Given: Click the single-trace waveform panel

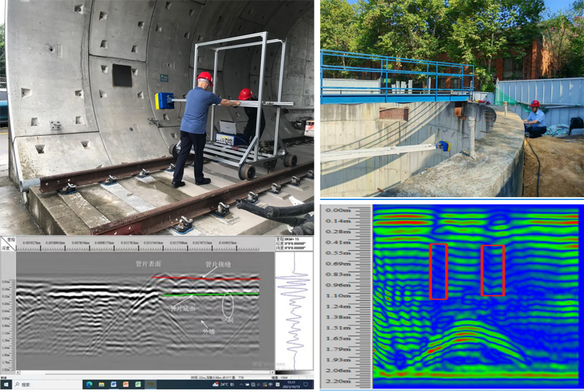Looking at the screenshot, I should [x=294, y=311].
